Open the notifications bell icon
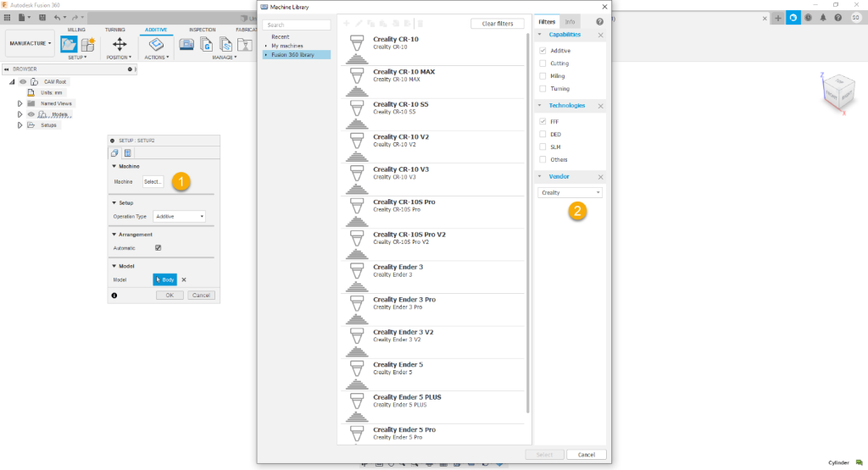This screenshot has height=470, width=868. click(823, 19)
